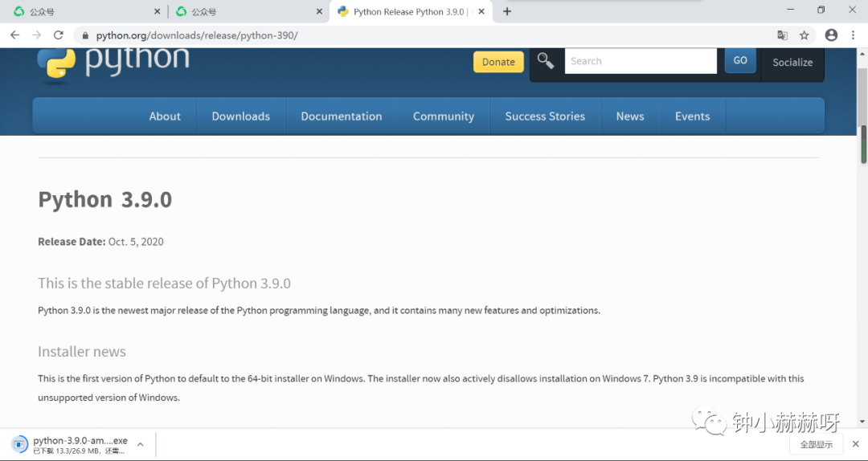Image resolution: width=868 pixels, height=461 pixels.
Task: Click the magnifying glass search icon
Action: click(545, 61)
